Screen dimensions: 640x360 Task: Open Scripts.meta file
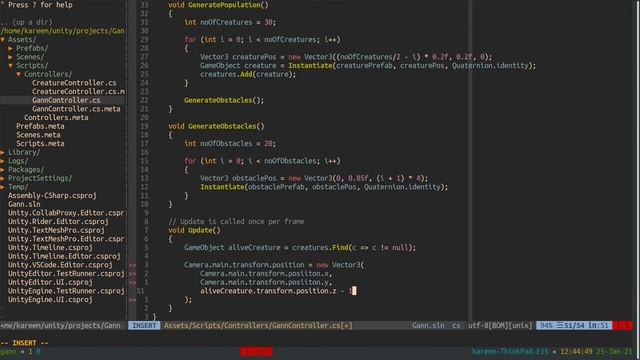40,143
